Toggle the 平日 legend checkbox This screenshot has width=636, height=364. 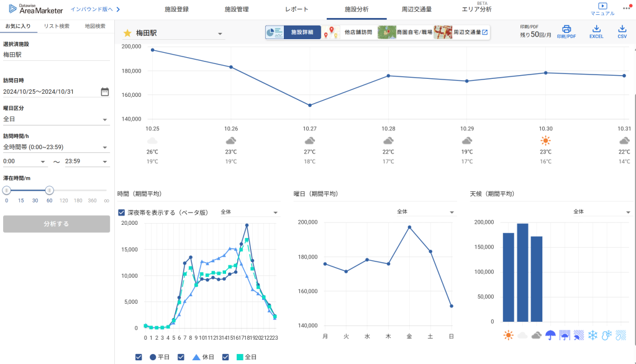139,357
